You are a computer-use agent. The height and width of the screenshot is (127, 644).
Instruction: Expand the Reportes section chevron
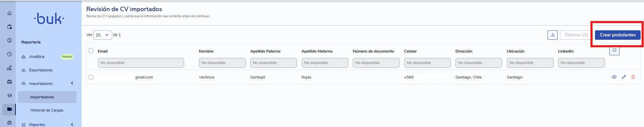coord(72,124)
